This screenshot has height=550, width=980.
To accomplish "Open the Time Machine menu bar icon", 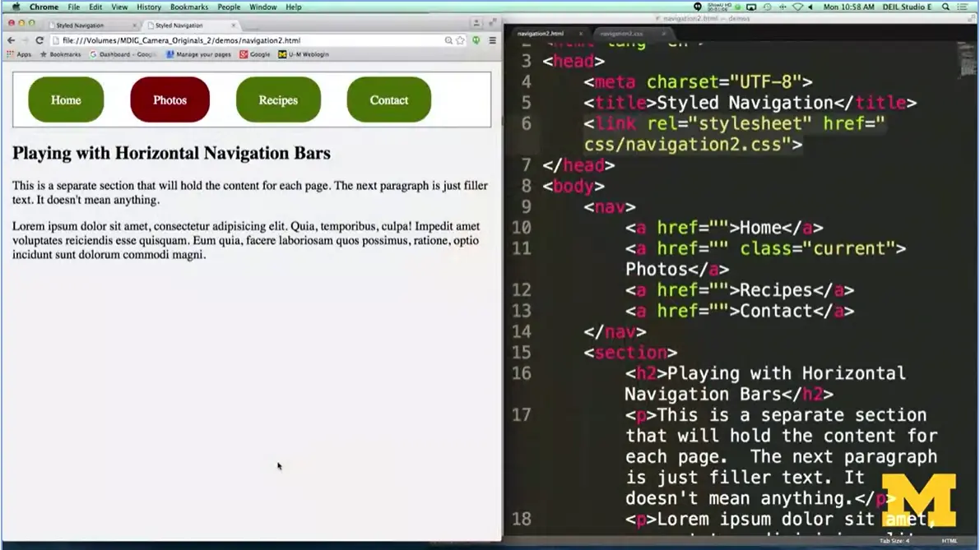I will (x=766, y=7).
